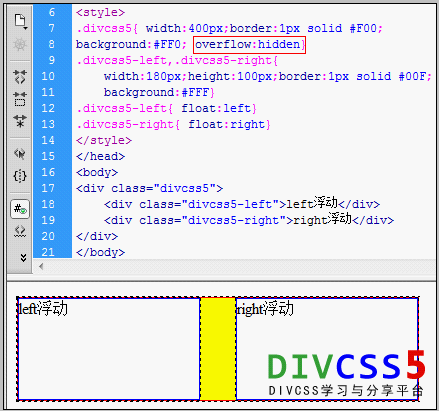This screenshot has height=412, width=440.
Task: Click the divcss5-left div code line
Action: click(x=242, y=203)
